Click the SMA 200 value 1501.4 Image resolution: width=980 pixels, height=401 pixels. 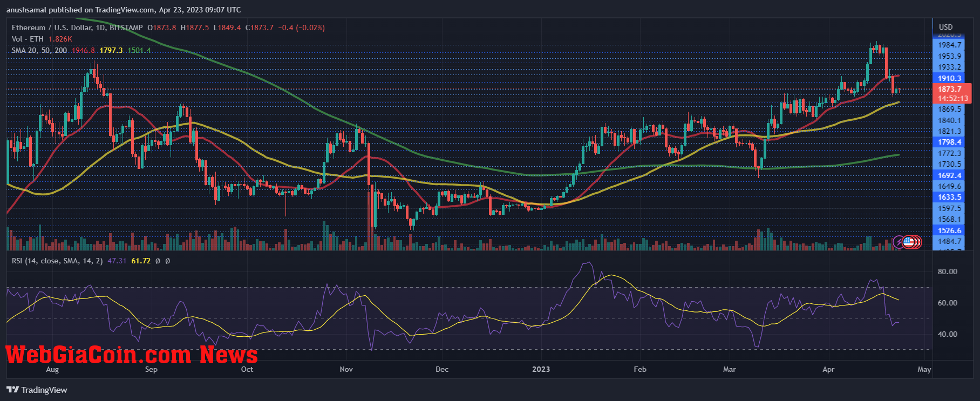click(139, 50)
